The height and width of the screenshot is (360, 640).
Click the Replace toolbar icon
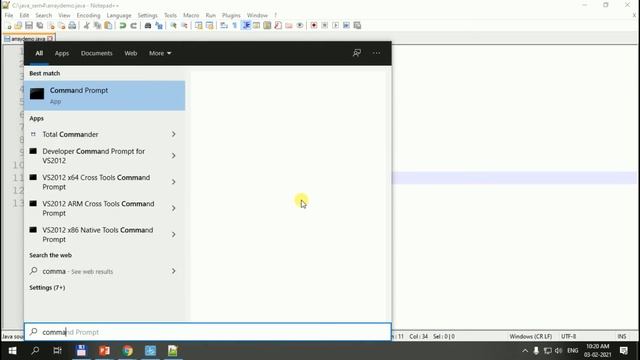pyautogui.click(x=159, y=26)
